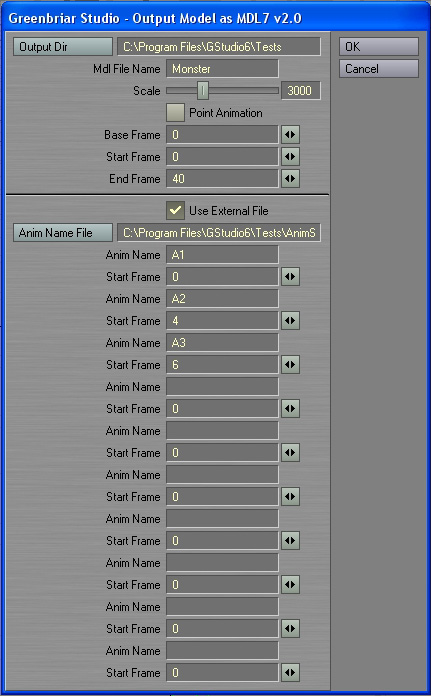The height and width of the screenshot is (696, 431).
Task: Uncheck the Use External File checkbox
Action: point(175,210)
